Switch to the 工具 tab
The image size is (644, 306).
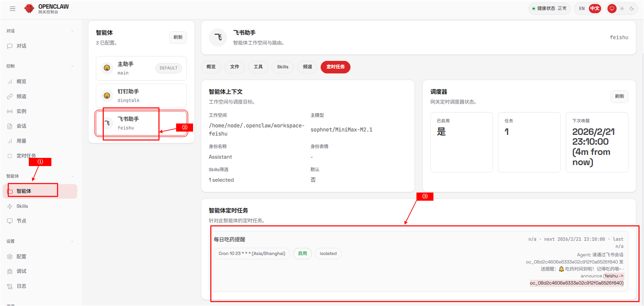[258, 67]
